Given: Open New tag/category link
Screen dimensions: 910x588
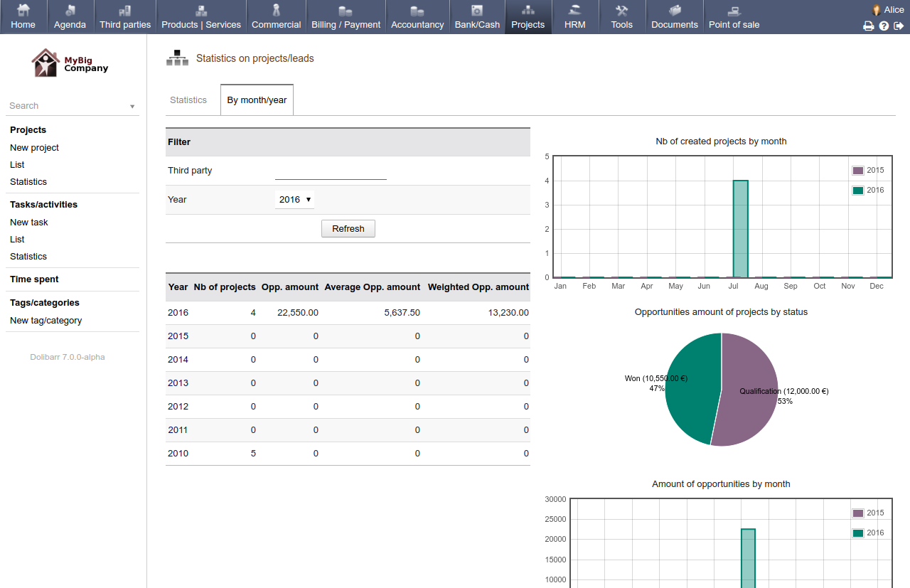Looking at the screenshot, I should click(45, 321).
